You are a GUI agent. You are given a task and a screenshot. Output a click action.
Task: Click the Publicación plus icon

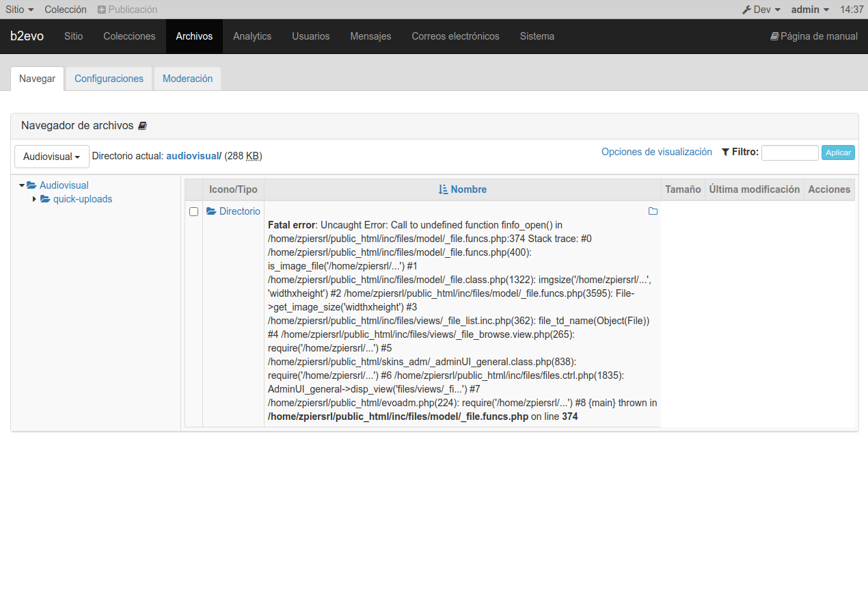tap(102, 10)
